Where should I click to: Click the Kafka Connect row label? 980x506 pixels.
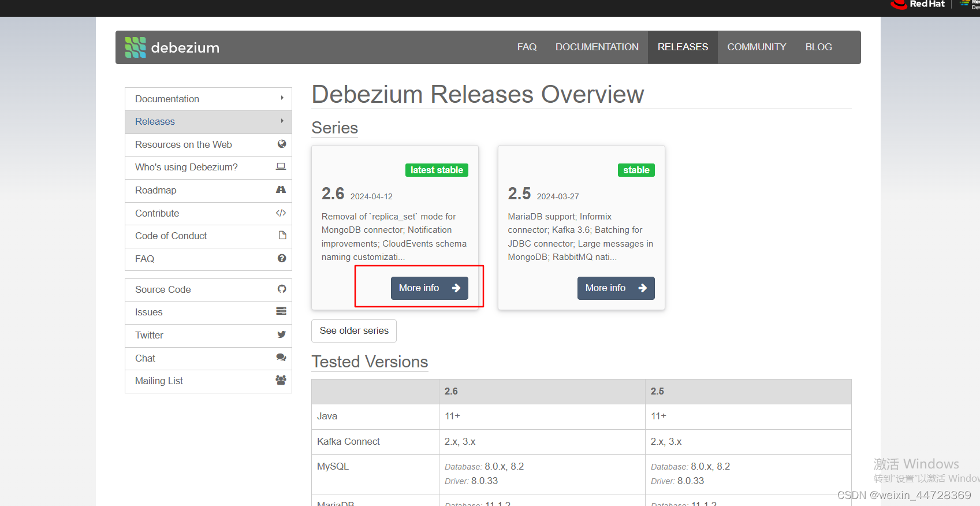click(348, 441)
